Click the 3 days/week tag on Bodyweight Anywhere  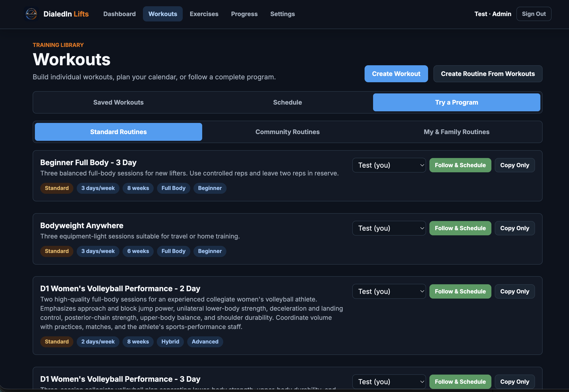pyautogui.click(x=98, y=251)
